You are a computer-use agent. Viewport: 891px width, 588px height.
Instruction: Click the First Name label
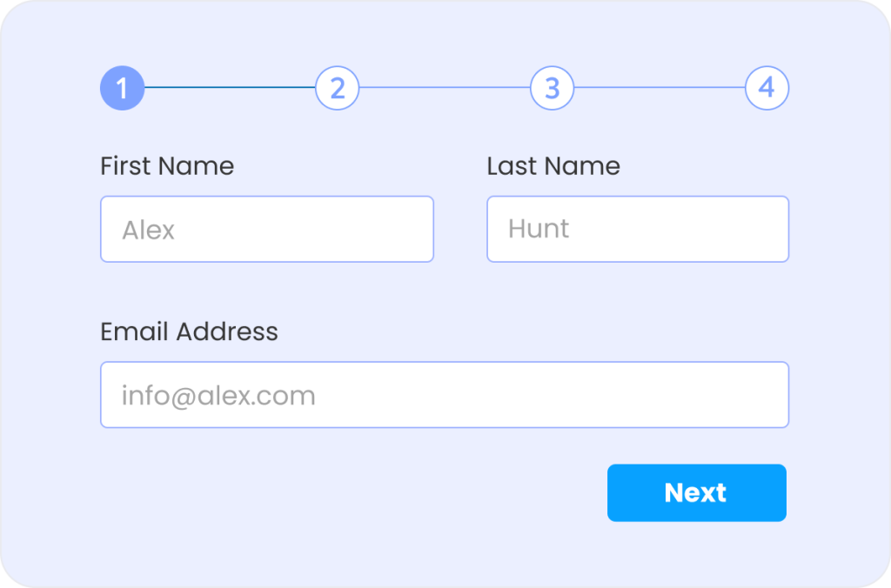(x=167, y=166)
